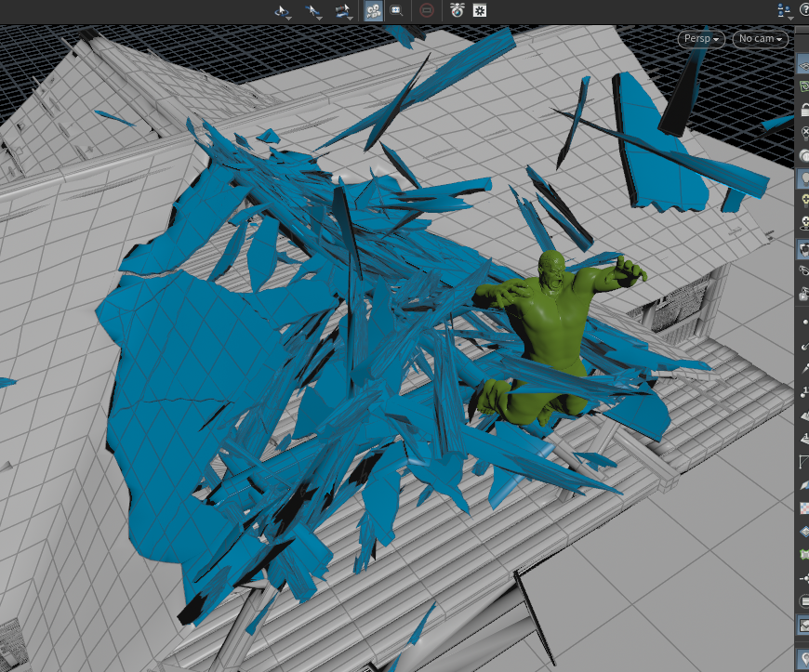The width and height of the screenshot is (809, 672).
Task: Toggle the single-dot point markers icon
Action: tap(805, 322)
